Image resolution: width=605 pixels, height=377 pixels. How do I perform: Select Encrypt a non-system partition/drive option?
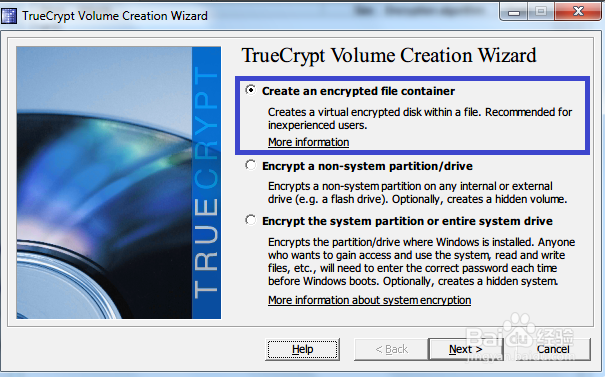coord(251,166)
